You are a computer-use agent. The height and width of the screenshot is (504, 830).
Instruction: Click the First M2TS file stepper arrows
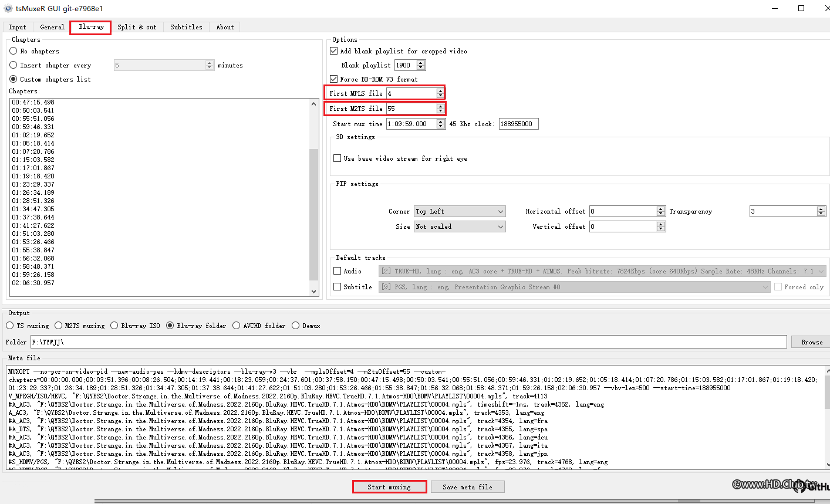[x=440, y=109]
